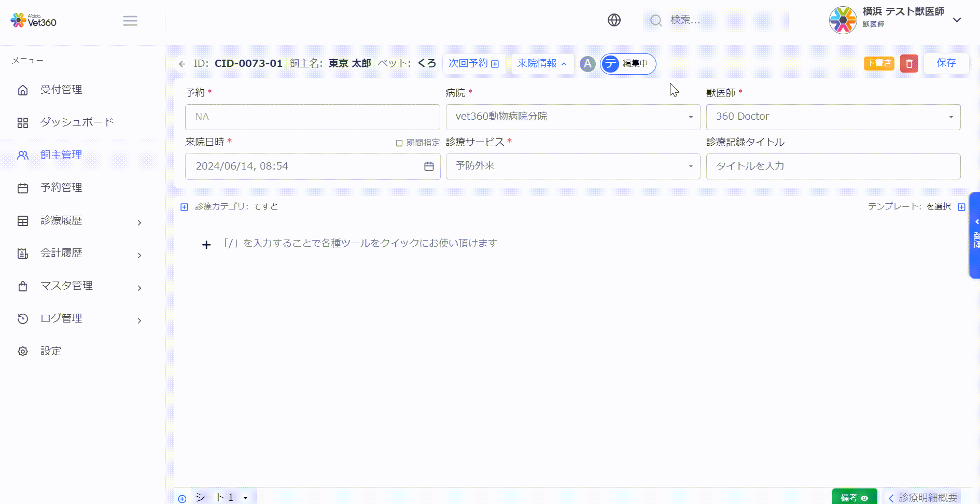Viewport: 980px width, 504px height.
Task: Select the シート 1 tab
Action: pyautogui.click(x=215, y=497)
